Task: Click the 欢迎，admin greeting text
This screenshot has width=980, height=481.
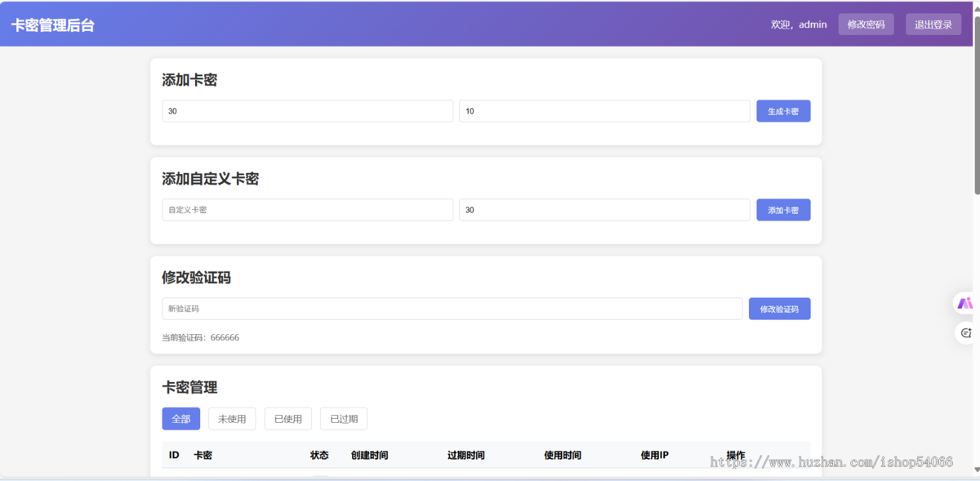Action: pyautogui.click(x=799, y=24)
